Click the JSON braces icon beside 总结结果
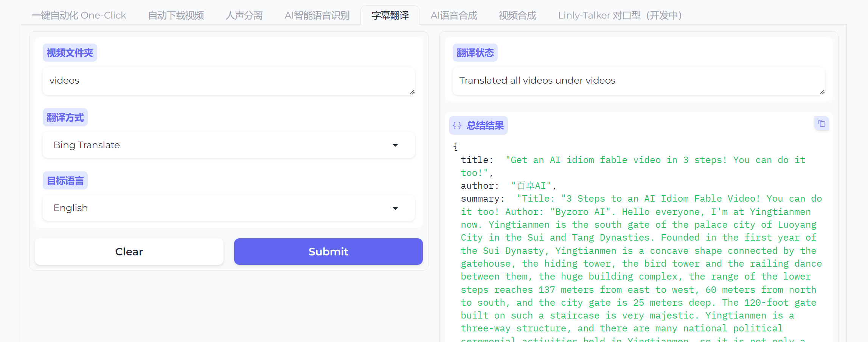Screen dimensions: 868x342 pos(457,126)
